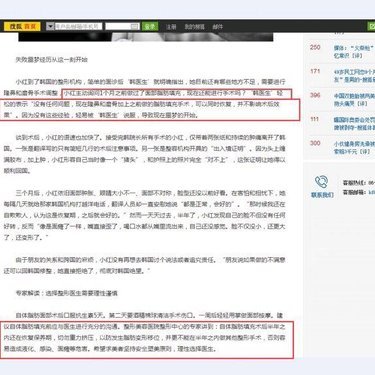Open the 联系我们 contact link
This screenshot has height=375, width=375.
[x=322, y=195]
